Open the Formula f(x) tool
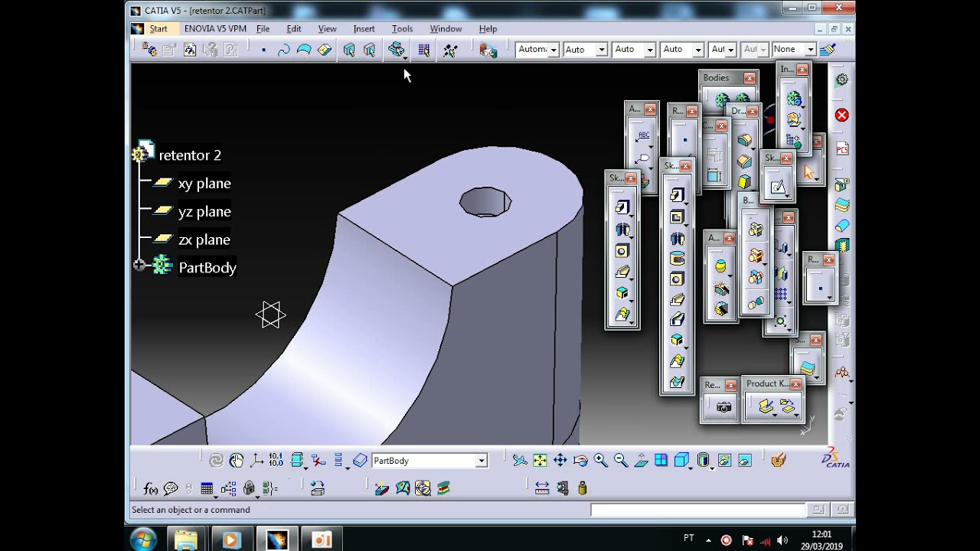The height and width of the screenshot is (551, 980). [x=151, y=488]
